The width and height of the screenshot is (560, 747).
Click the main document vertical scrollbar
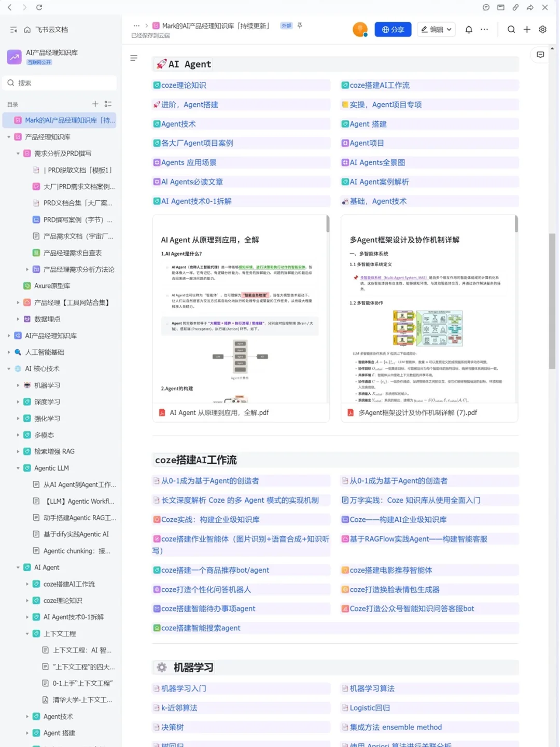tap(552, 301)
